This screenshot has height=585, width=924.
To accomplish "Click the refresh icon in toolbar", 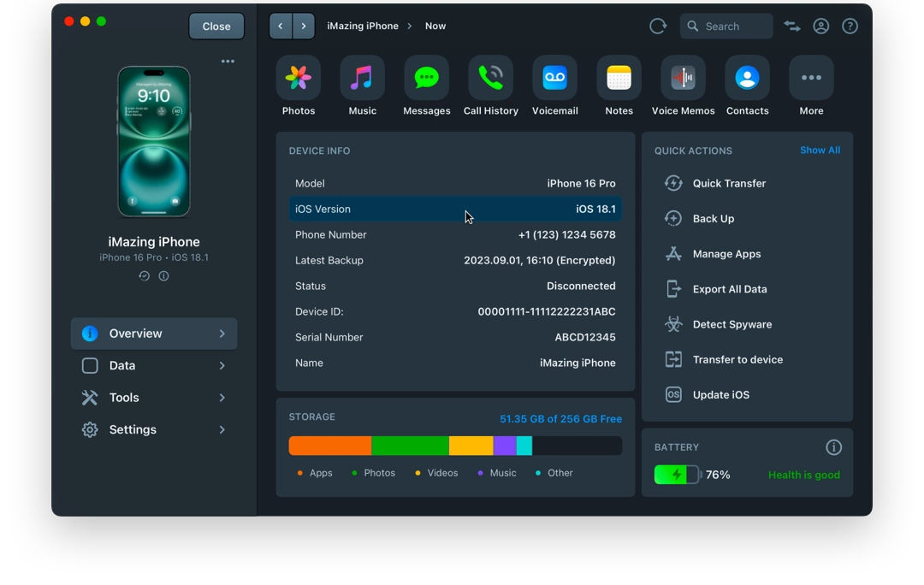I will point(657,27).
